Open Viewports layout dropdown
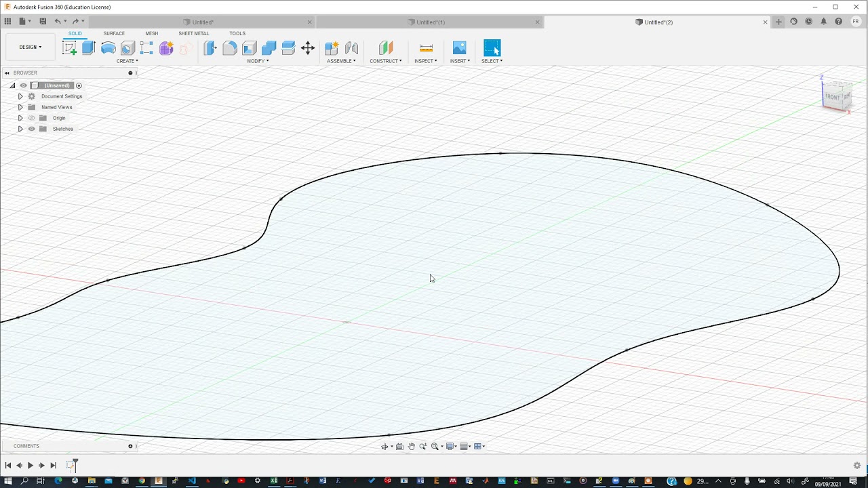Image resolution: width=868 pixels, height=488 pixels. (479, 446)
